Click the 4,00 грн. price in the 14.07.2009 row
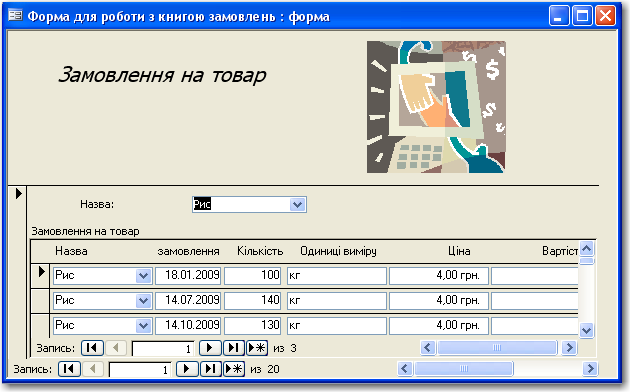The image size is (630, 392). [439, 301]
